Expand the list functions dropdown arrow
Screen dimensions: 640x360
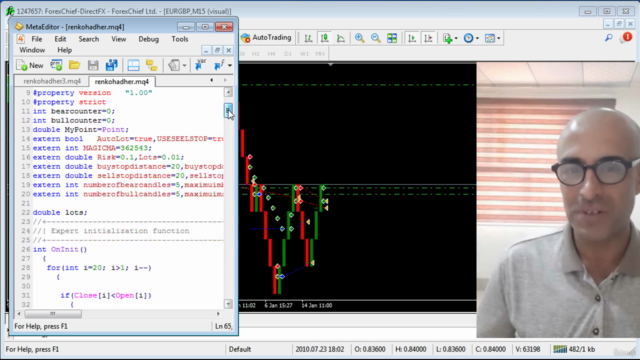(x=230, y=65)
